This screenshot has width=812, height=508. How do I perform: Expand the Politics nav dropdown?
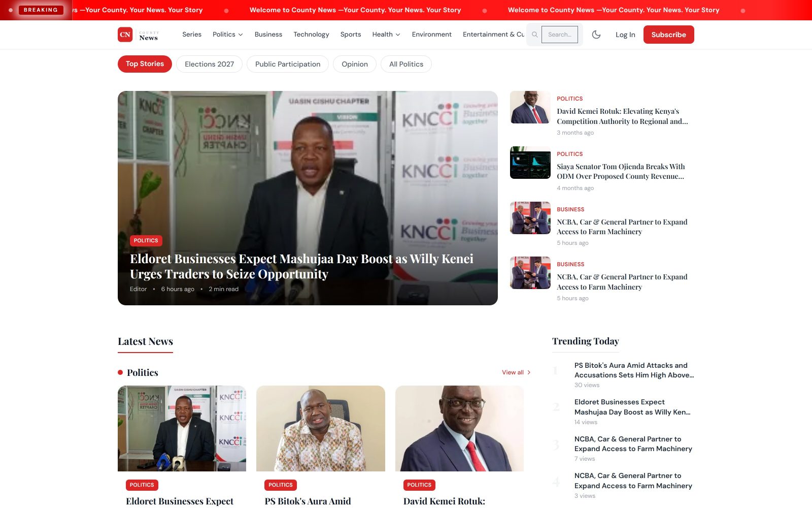(x=227, y=35)
